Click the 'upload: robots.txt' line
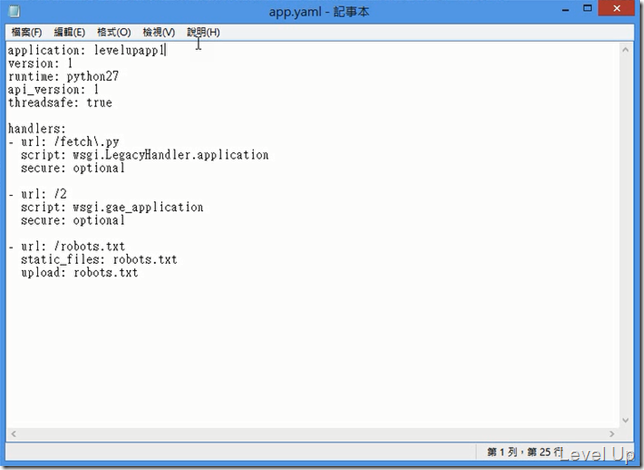644x470 pixels. point(80,273)
